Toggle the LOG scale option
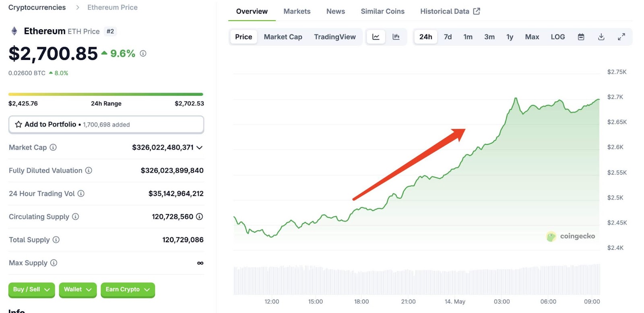Screen dimensions: 644x313 (x=558, y=37)
